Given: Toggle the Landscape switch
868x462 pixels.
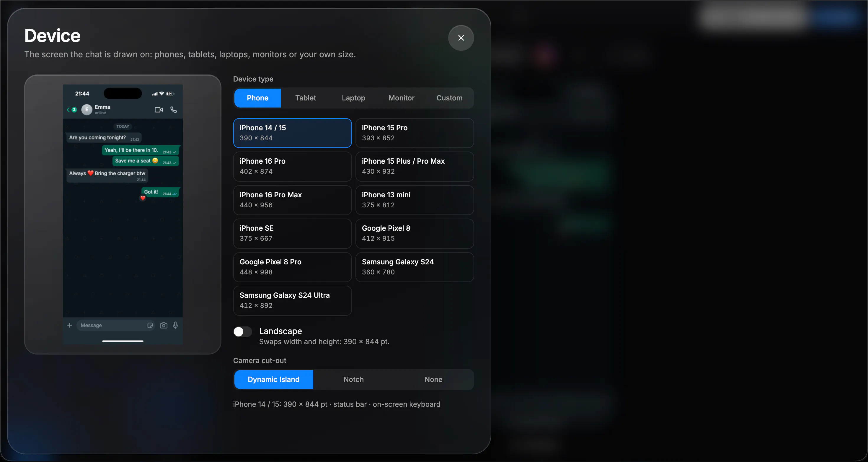Looking at the screenshot, I should [243, 332].
